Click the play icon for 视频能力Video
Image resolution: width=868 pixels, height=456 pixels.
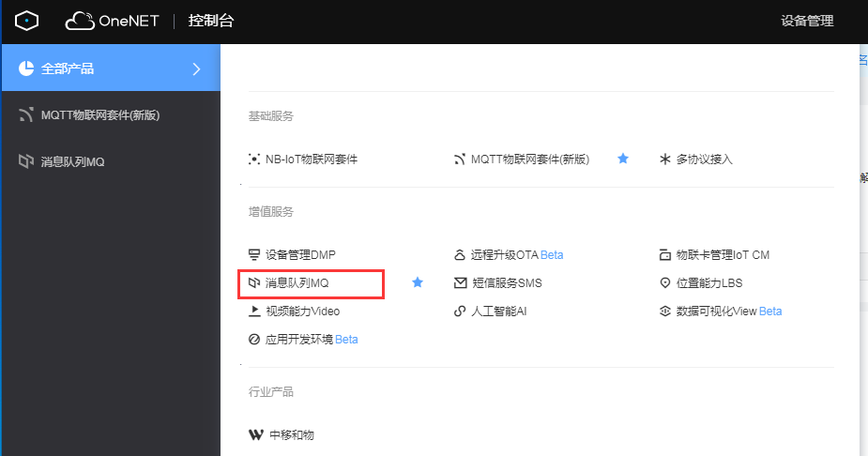pyautogui.click(x=254, y=311)
